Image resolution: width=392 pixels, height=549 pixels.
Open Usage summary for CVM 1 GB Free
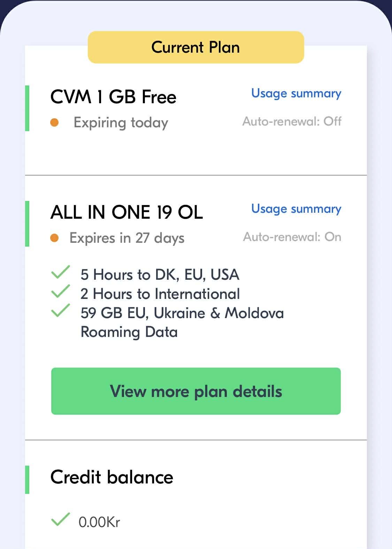pos(296,93)
